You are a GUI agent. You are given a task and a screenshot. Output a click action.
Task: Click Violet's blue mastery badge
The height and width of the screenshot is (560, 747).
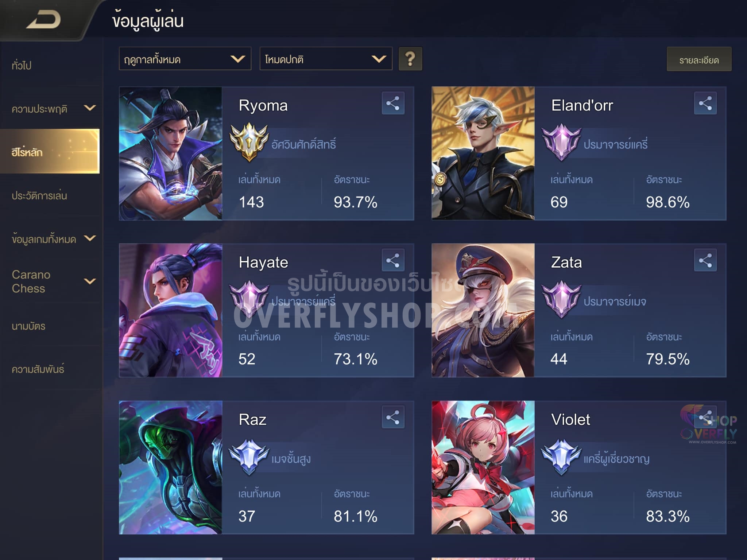561,457
